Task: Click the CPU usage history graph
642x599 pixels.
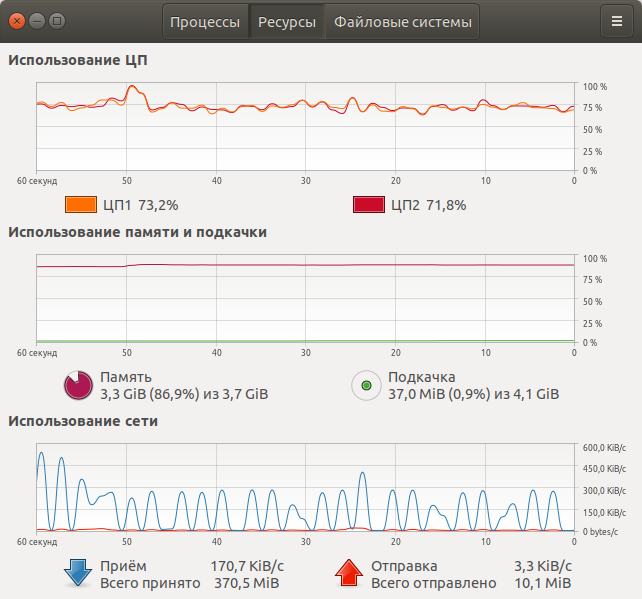Action: [x=305, y=127]
